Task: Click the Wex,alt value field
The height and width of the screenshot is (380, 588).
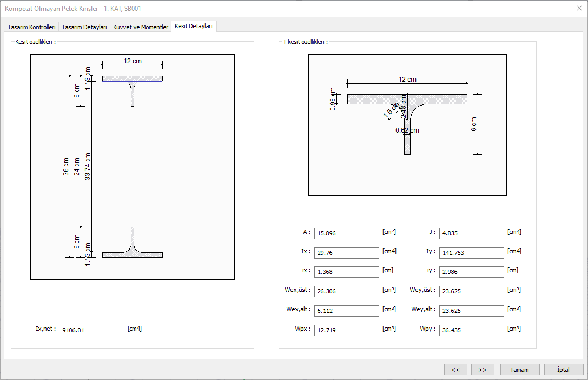Action: (x=346, y=311)
